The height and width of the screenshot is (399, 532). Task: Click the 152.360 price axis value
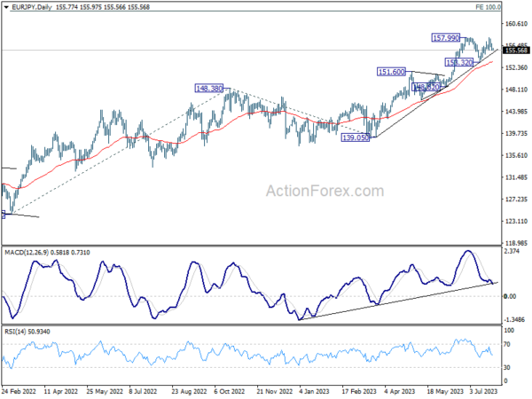[516, 67]
